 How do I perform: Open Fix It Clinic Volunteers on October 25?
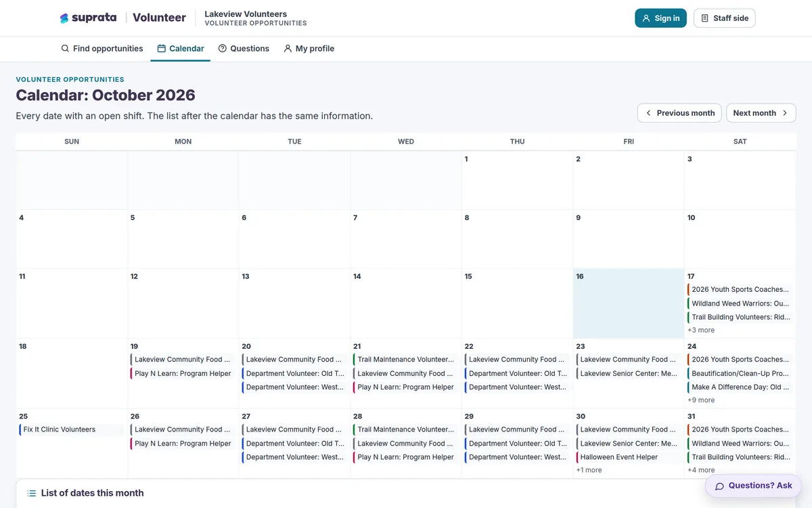click(x=71, y=429)
